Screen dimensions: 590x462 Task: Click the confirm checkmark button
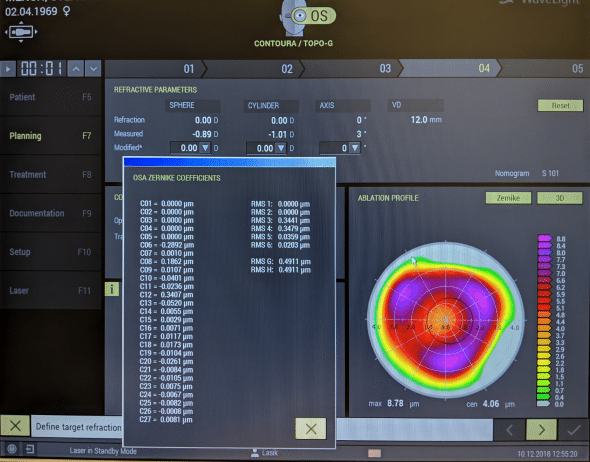tap(573, 430)
